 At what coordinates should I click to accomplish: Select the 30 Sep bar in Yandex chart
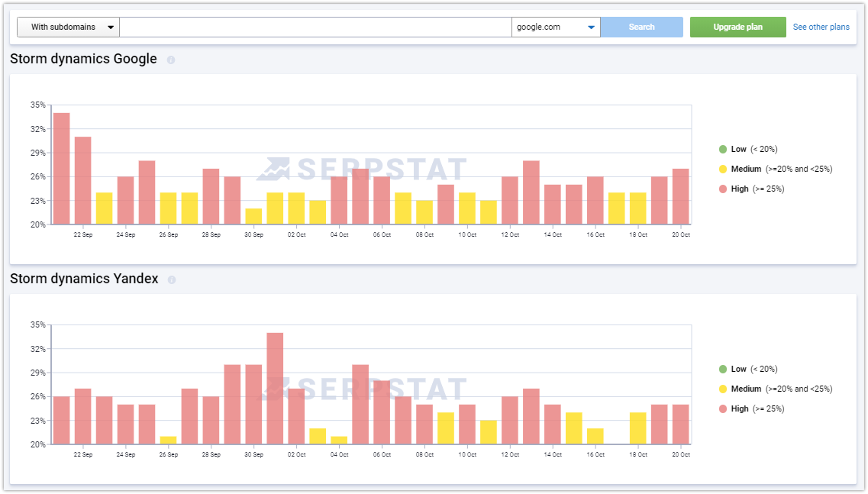tap(253, 404)
